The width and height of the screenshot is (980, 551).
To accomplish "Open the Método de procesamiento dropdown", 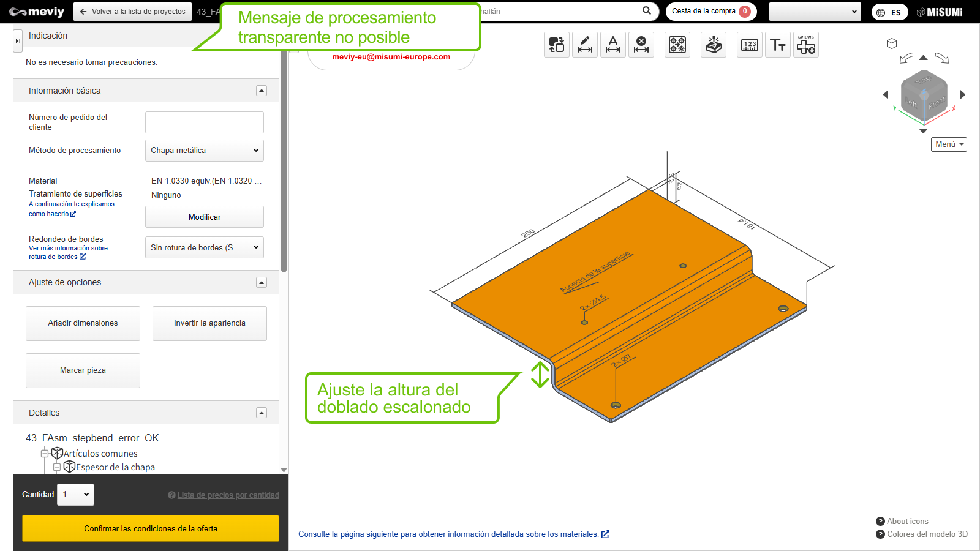I will [205, 151].
